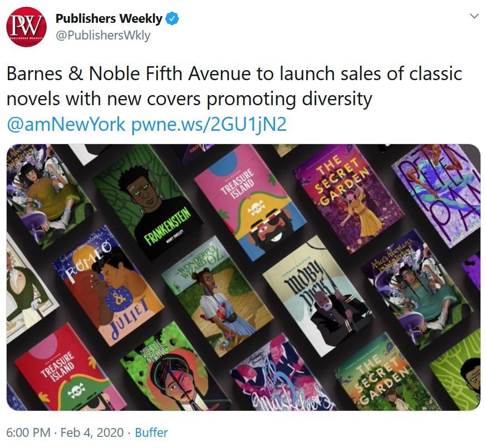Click the tweet text about Barnes & Noble
The image size is (486, 448).
(234, 86)
